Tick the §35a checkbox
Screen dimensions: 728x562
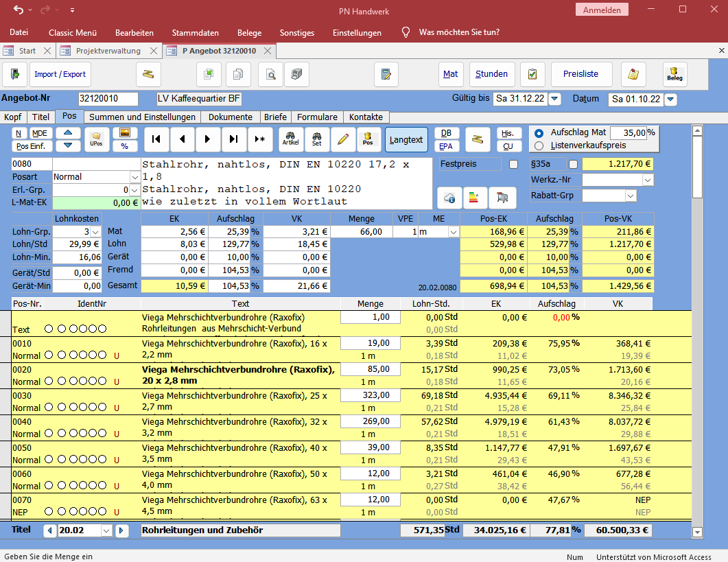pos(574,165)
